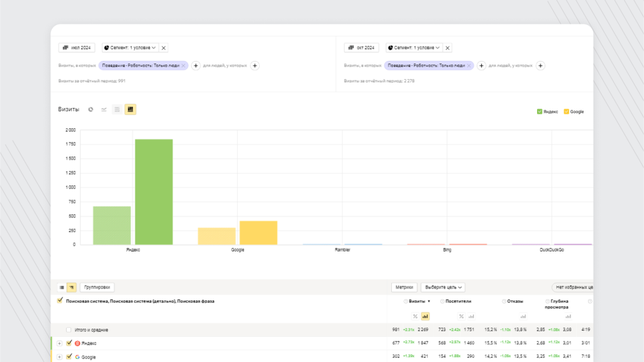Uncheck the Яндекс row checkbox
Image resolution: width=644 pixels, height=362 pixels.
69,343
